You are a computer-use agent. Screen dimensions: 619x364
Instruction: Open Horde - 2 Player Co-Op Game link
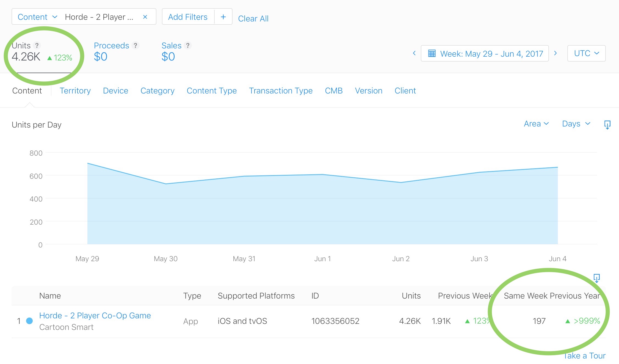coord(95,315)
